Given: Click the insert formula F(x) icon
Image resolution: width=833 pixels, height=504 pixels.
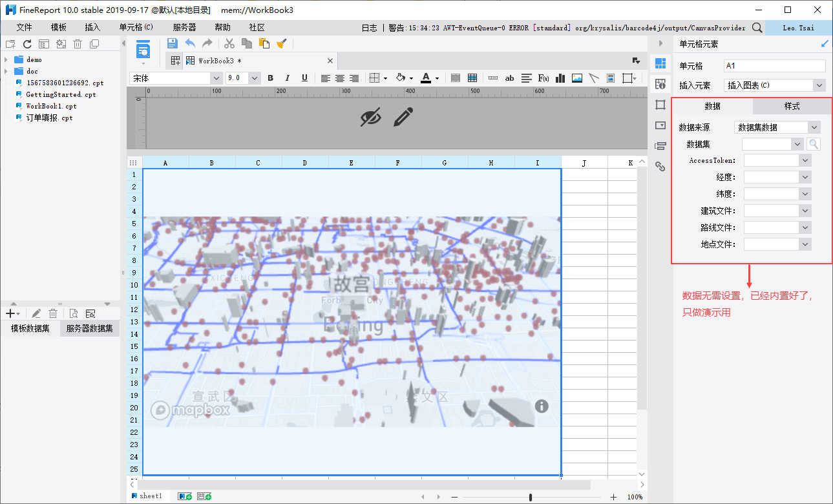Looking at the screenshot, I should click(x=543, y=78).
